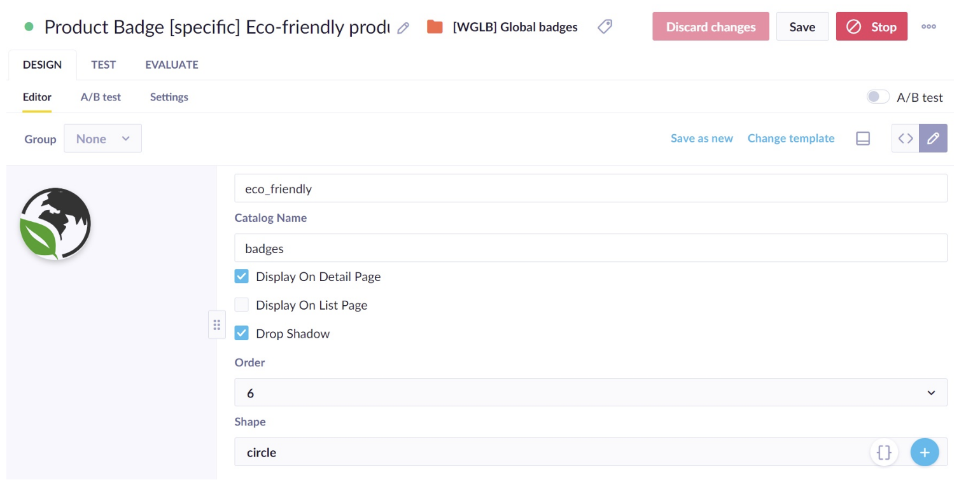Image resolution: width=980 pixels, height=482 pixels.
Task: Open the Settings sub-tab
Action: 169,97
